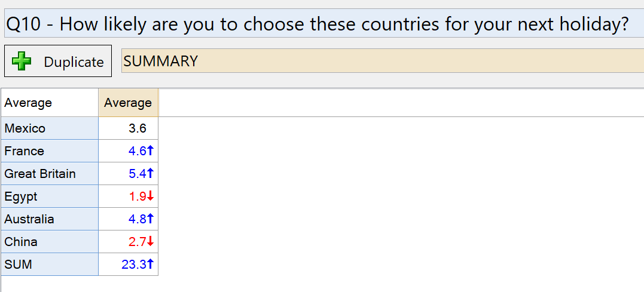Select the Average column header
The image size is (644, 292).
(128, 103)
